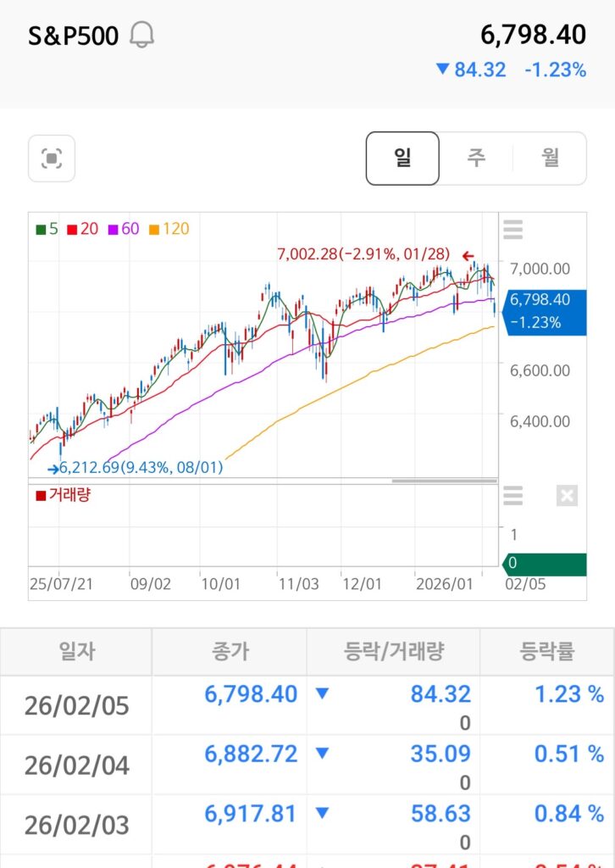The height and width of the screenshot is (868, 615).
Task: Toggle the 5-day moving average legend
Action: coord(47,229)
